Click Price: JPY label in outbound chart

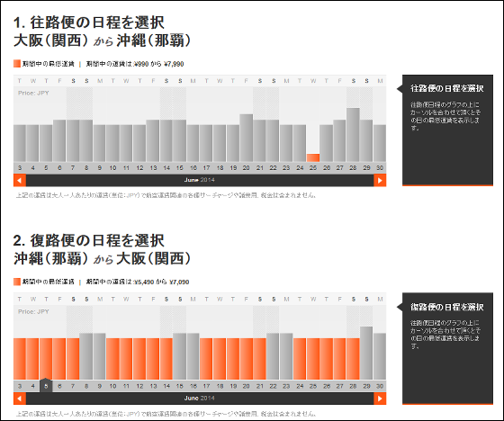(33, 94)
